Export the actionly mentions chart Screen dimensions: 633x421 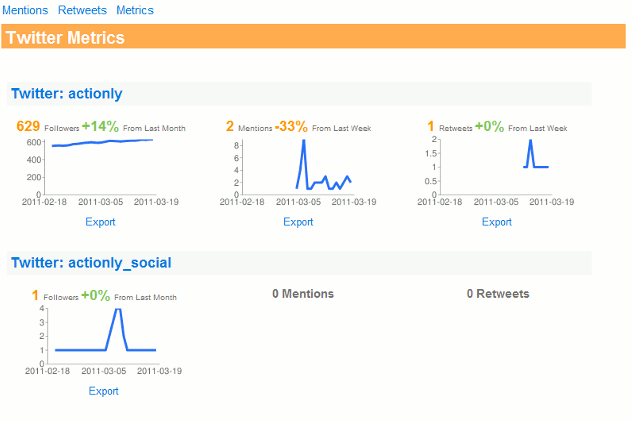(298, 222)
